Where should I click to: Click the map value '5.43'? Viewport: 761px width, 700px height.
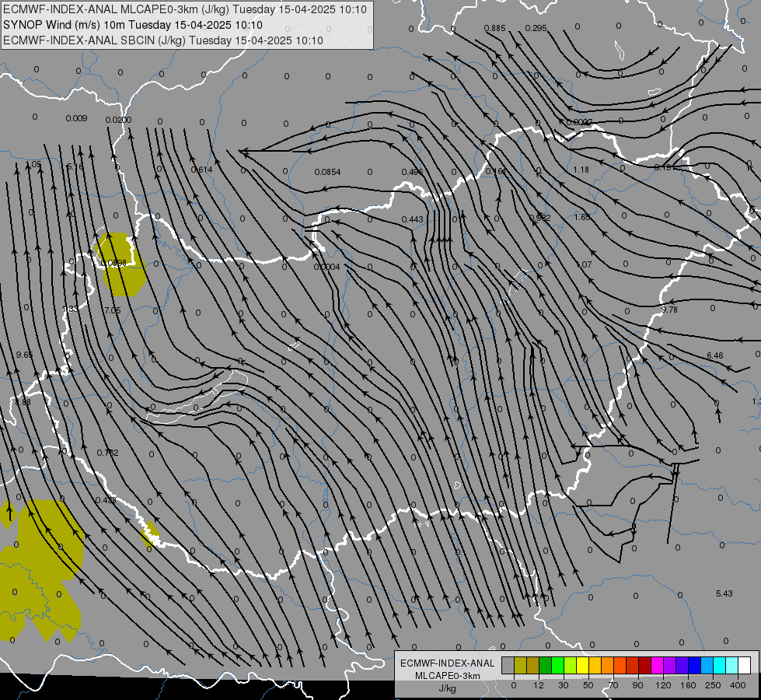724,593
